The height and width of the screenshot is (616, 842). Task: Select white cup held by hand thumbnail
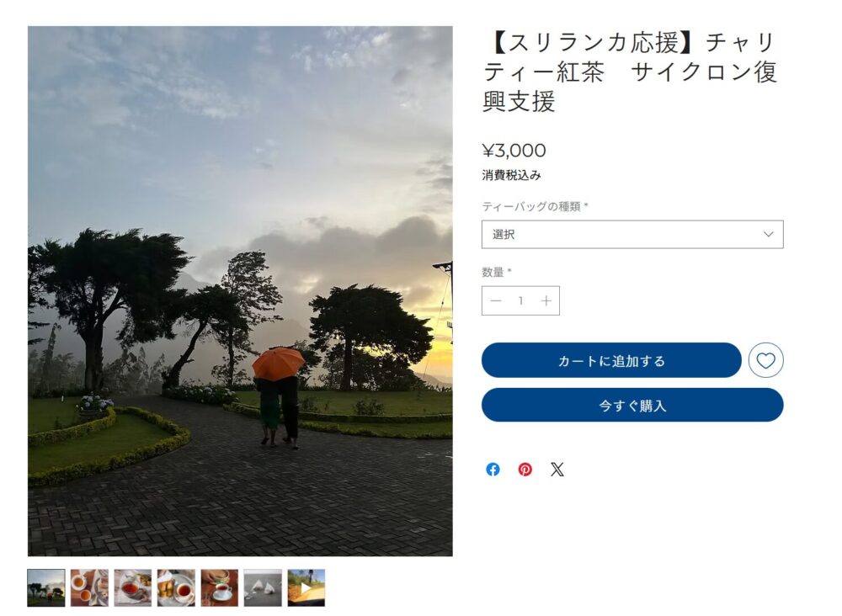tap(220, 587)
